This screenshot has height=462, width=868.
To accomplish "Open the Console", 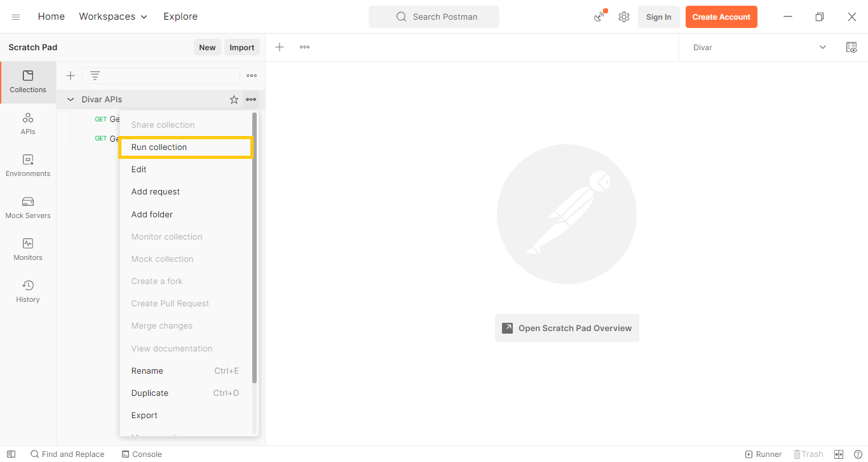I will pos(142,454).
